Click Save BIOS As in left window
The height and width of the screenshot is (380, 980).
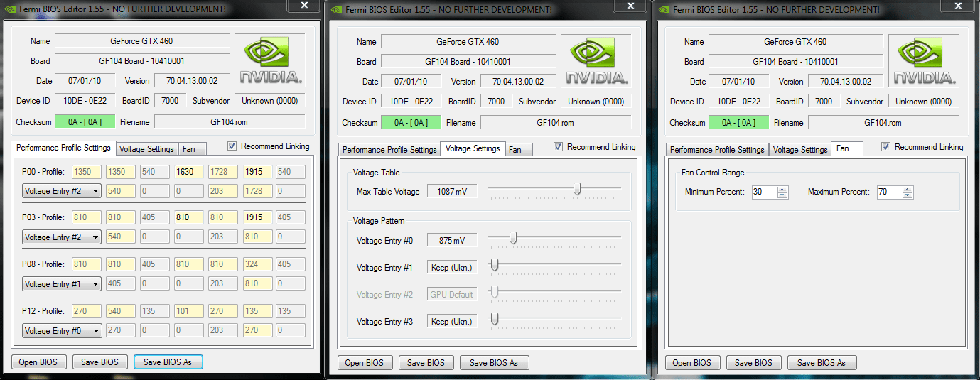pyautogui.click(x=168, y=362)
